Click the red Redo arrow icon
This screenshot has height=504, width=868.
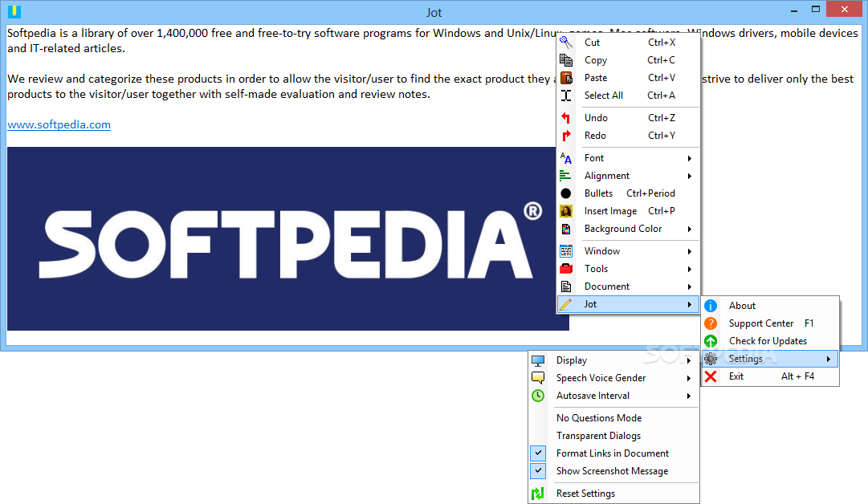pos(566,135)
